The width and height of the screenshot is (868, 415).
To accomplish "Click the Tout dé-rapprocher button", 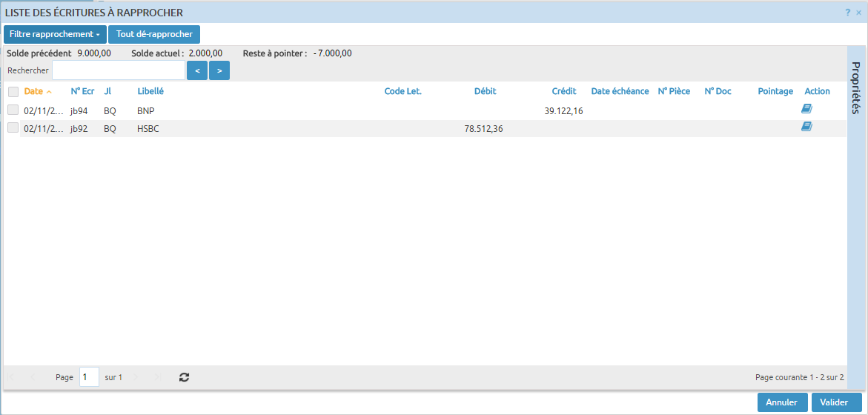I will [154, 34].
